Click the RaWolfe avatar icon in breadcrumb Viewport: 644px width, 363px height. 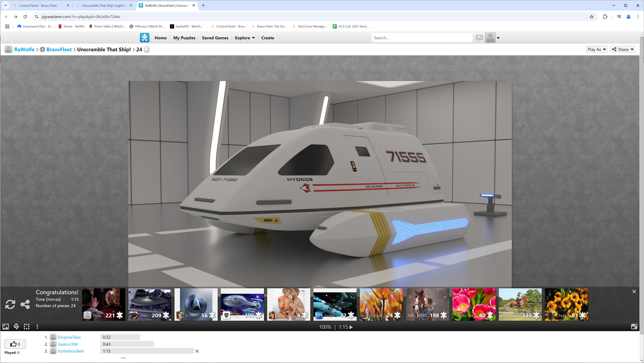point(8,49)
